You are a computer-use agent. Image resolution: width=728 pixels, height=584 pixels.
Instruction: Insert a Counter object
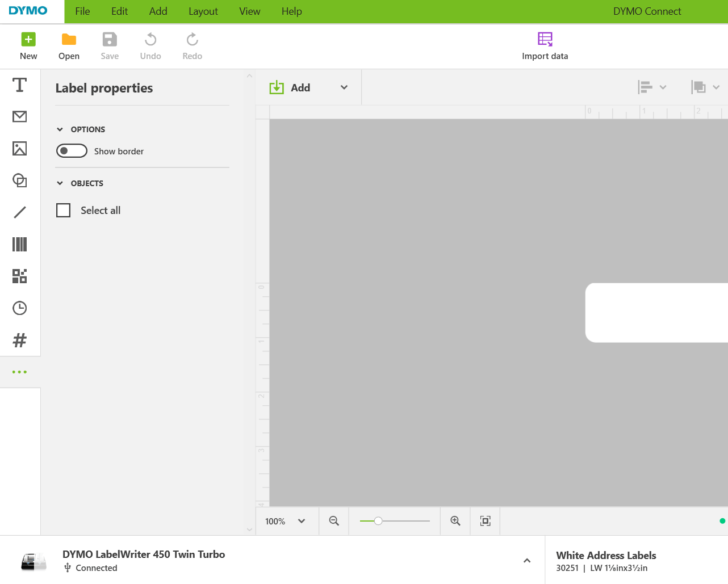pos(19,339)
